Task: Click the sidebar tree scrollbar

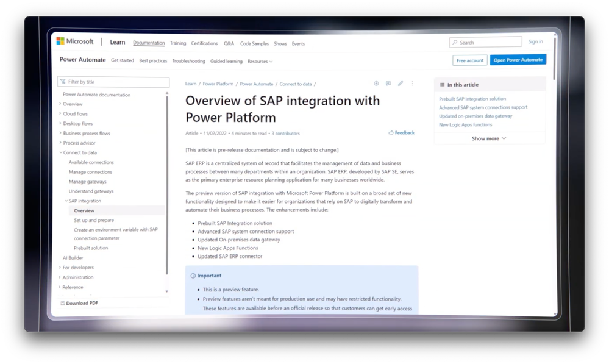Action: (167, 185)
